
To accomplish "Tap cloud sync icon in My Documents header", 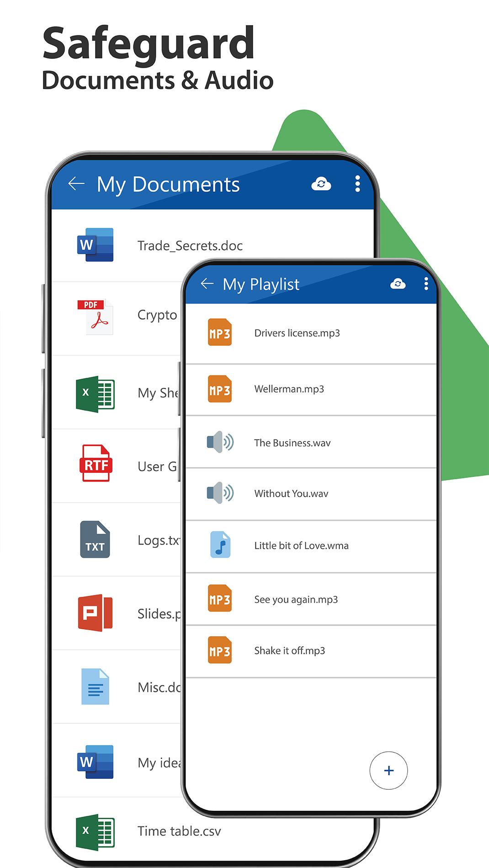I will click(x=321, y=184).
